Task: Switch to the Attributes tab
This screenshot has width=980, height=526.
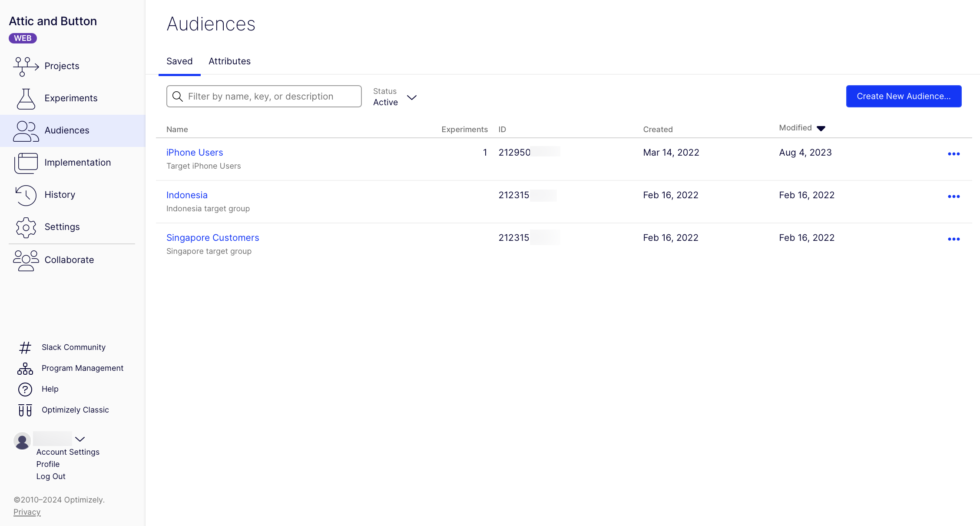Action: point(229,61)
